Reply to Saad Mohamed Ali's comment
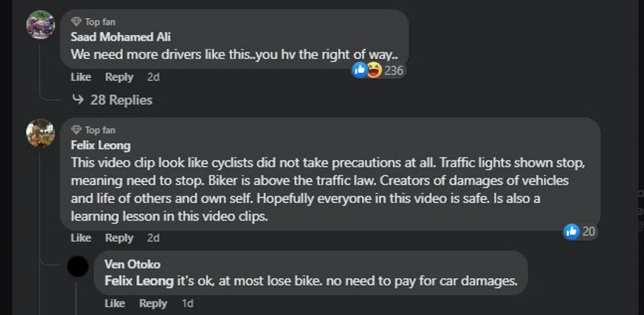 coord(119,77)
